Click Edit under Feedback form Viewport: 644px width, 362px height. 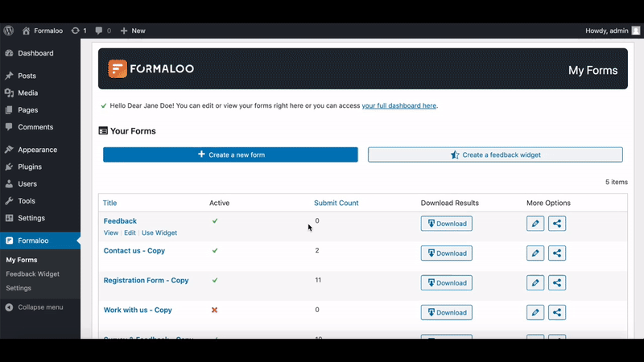click(x=130, y=232)
